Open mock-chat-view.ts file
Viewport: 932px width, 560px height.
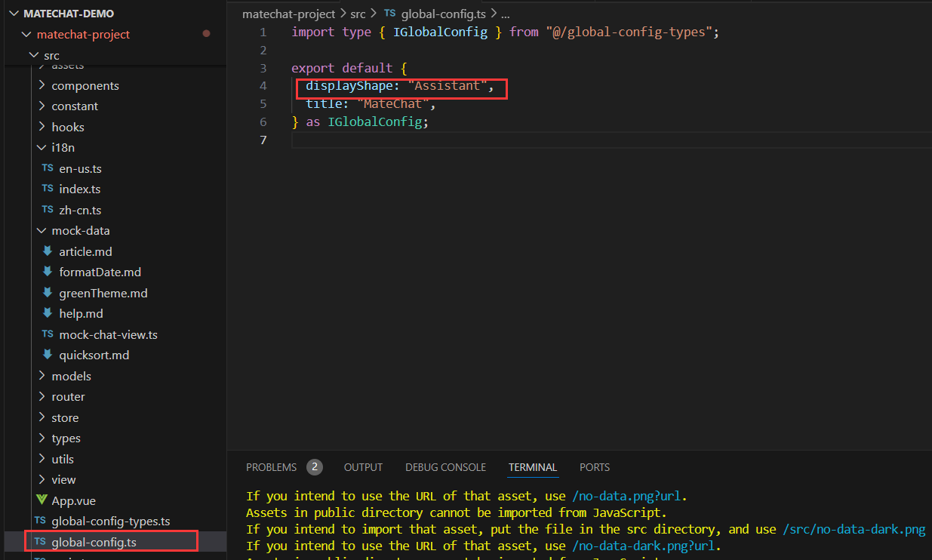point(108,334)
